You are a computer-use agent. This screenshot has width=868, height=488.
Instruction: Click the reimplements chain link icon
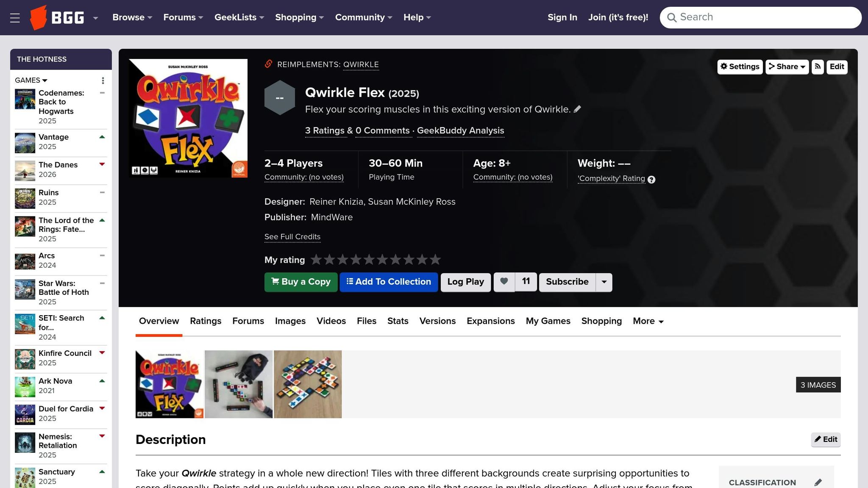(268, 64)
